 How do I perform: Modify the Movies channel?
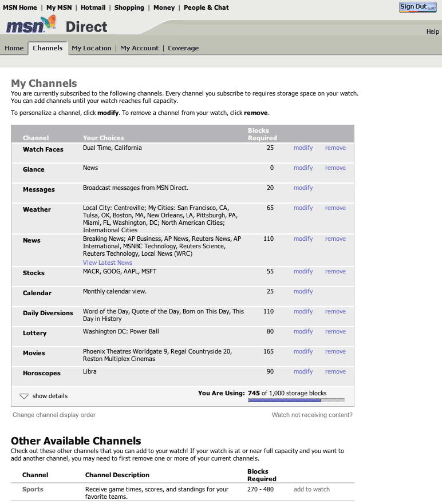(x=303, y=351)
